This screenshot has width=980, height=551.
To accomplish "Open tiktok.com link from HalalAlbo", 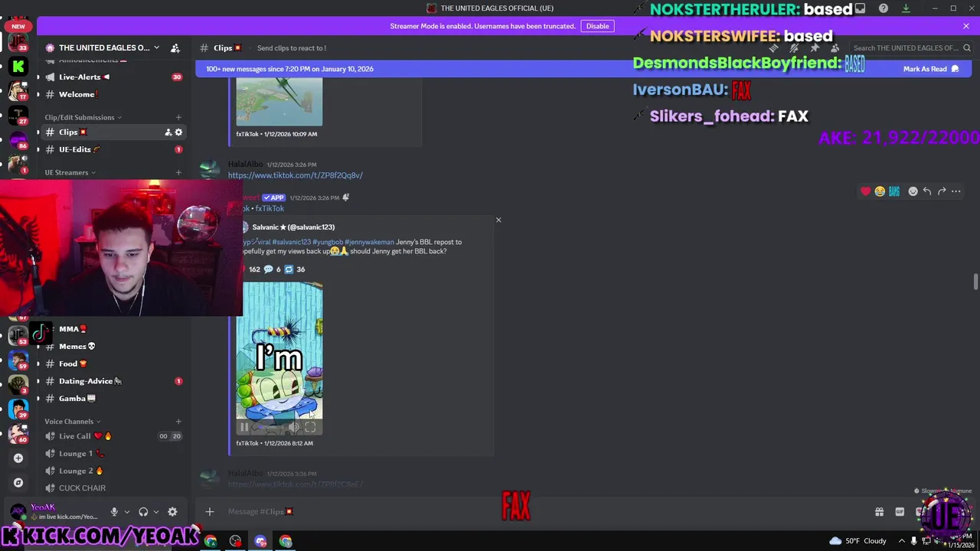I will (x=295, y=175).
